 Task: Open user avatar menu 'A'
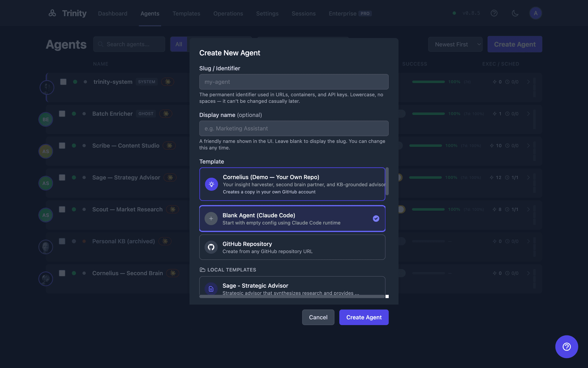click(536, 13)
